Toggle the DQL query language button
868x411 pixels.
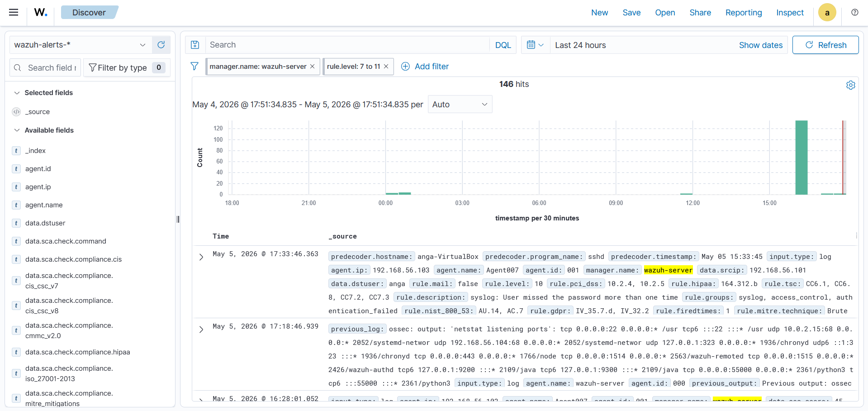coord(503,45)
